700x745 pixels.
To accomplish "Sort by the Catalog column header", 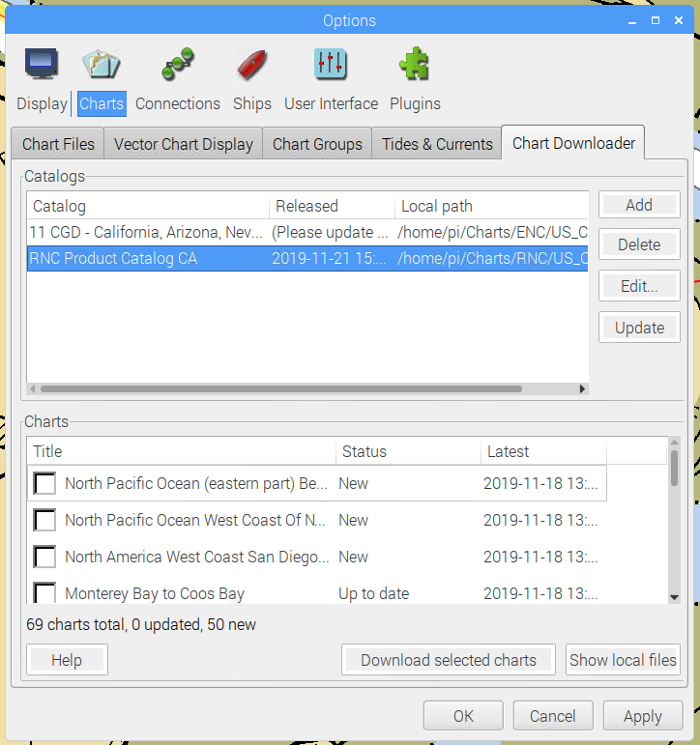I will (x=148, y=206).
